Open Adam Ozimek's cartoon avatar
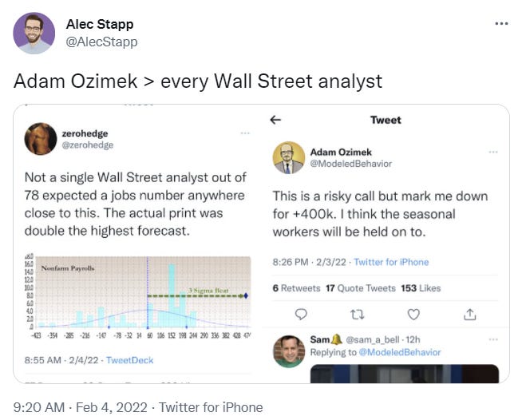The width and height of the screenshot is (518, 420). tap(289, 158)
